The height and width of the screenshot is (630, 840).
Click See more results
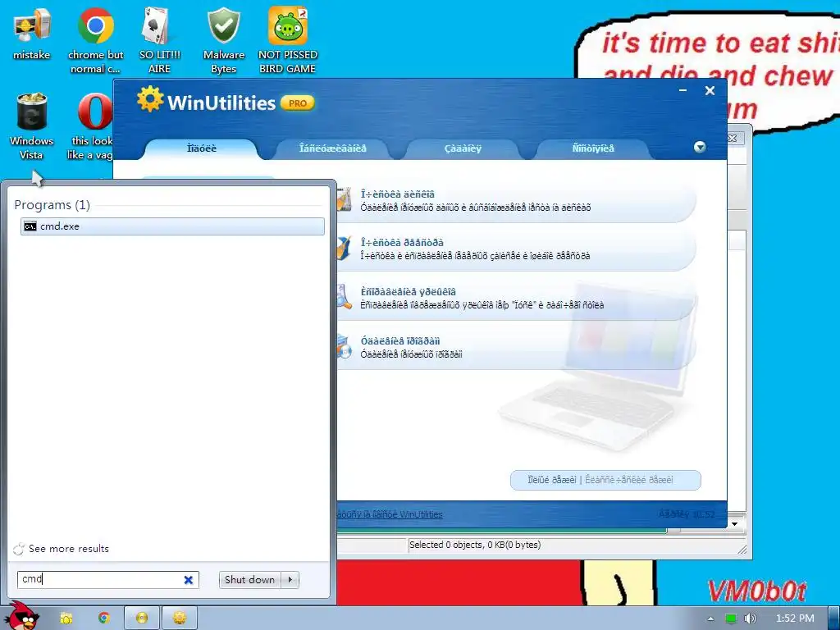[69, 549]
